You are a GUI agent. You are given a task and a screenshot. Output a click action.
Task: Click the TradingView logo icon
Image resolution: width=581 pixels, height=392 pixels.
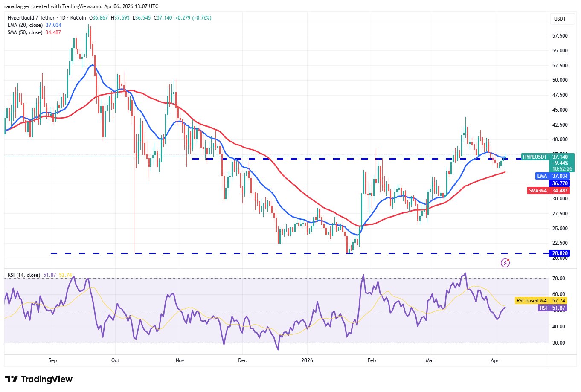point(11,379)
